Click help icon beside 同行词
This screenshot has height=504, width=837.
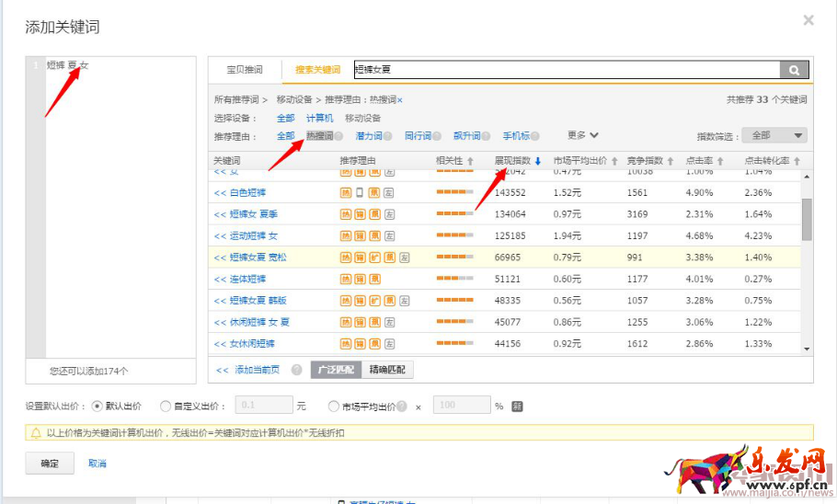coord(437,136)
